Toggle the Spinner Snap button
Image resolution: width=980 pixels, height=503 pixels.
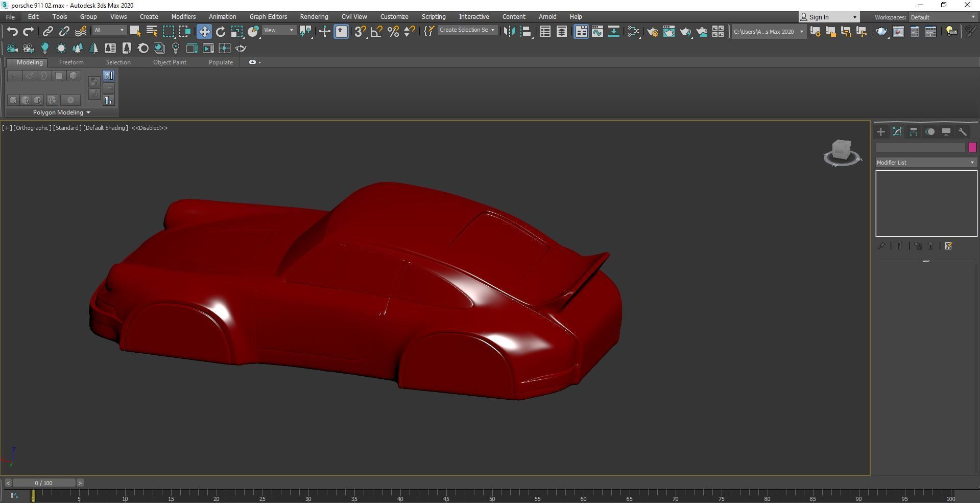pos(409,32)
